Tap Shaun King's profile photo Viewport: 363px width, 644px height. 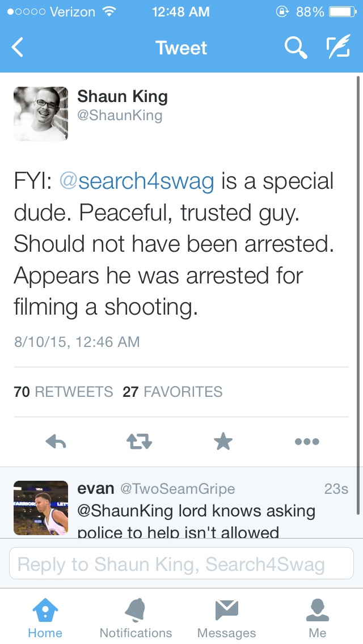click(41, 113)
